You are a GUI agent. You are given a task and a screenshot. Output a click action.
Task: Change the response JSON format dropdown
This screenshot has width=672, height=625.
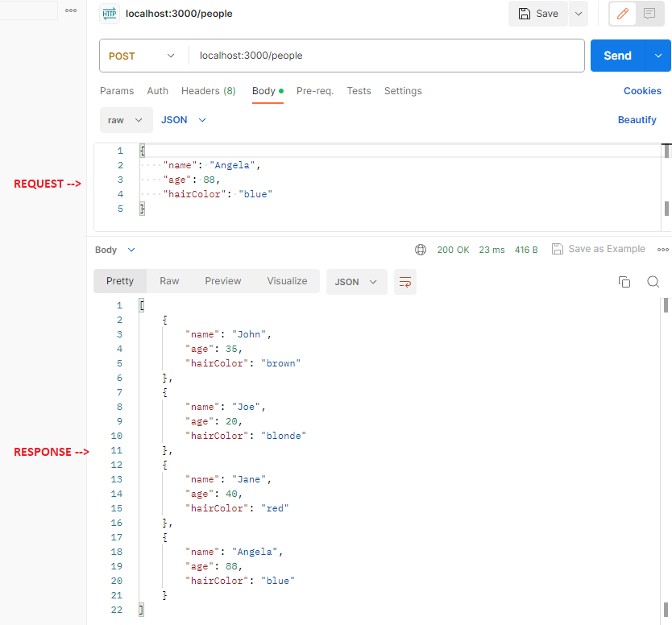(x=356, y=282)
